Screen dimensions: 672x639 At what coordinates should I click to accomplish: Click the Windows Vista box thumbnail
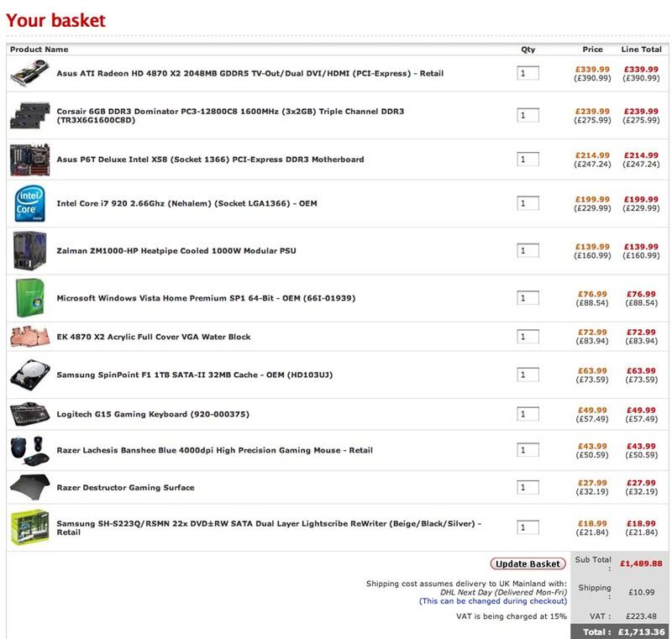[x=30, y=298]
